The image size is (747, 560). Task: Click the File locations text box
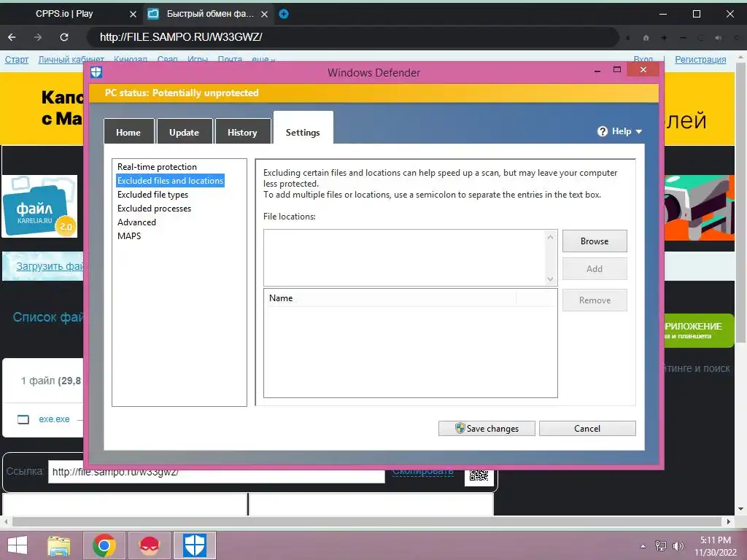click(405, 257)
